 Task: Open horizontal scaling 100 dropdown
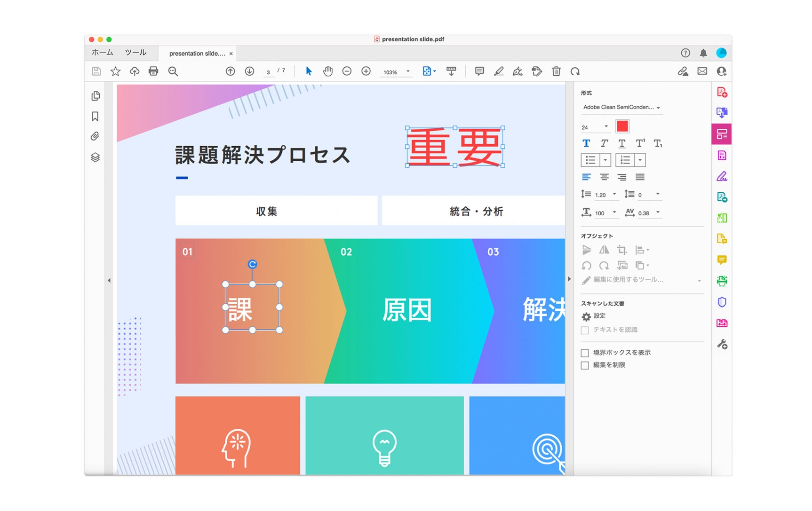coord(614,212)
